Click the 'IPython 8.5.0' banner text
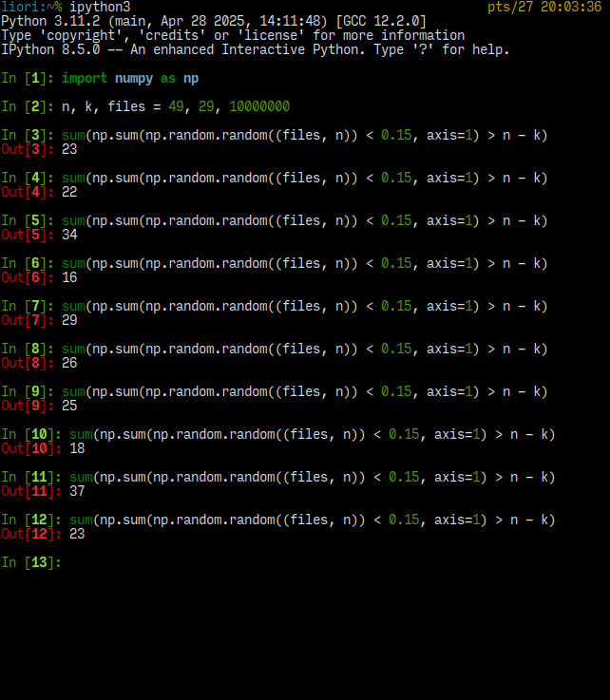The image size is (610, 700). 49,49
